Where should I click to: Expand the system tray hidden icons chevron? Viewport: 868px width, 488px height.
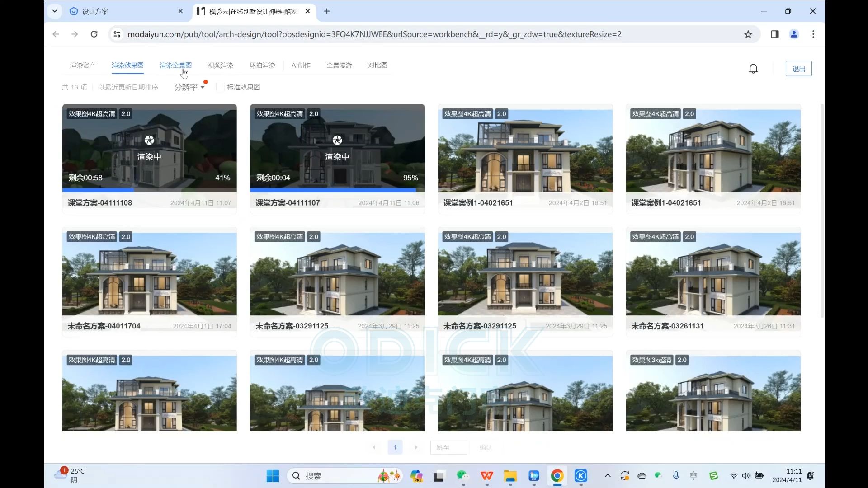coord(608,476)
